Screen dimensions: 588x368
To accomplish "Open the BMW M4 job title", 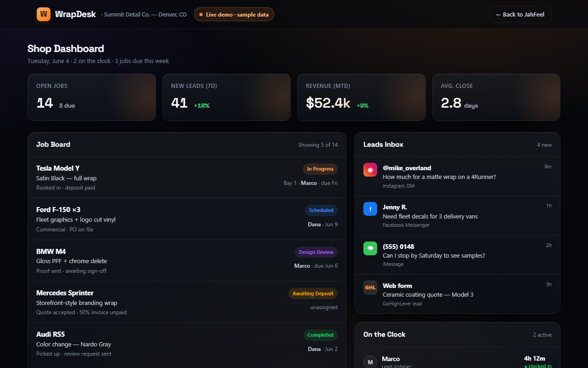I will coord(51,252).
